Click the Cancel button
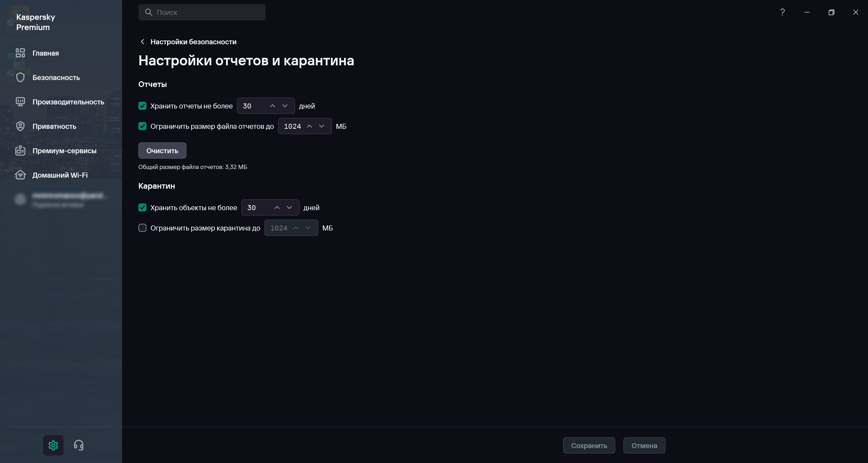868x463 pixels. (x=644, y=446)
